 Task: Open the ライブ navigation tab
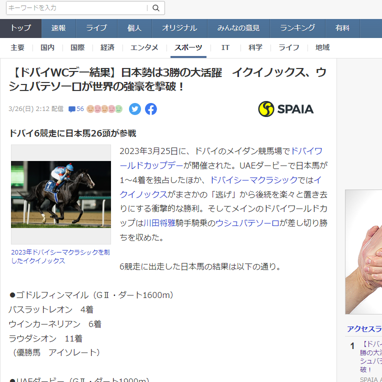point(97,28)
